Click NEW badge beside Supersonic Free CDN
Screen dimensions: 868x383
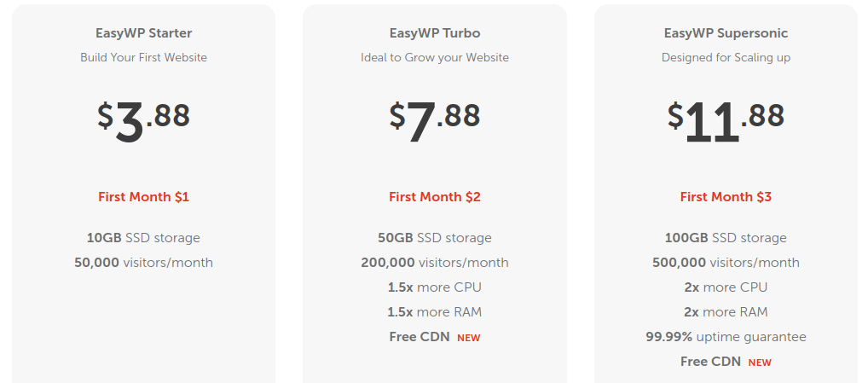[760, 363]
